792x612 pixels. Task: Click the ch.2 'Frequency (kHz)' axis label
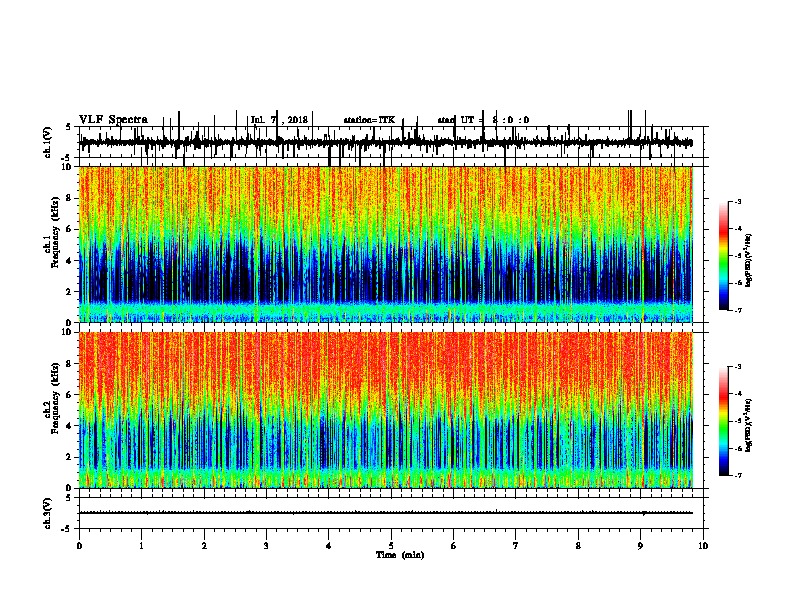[55, 398]
